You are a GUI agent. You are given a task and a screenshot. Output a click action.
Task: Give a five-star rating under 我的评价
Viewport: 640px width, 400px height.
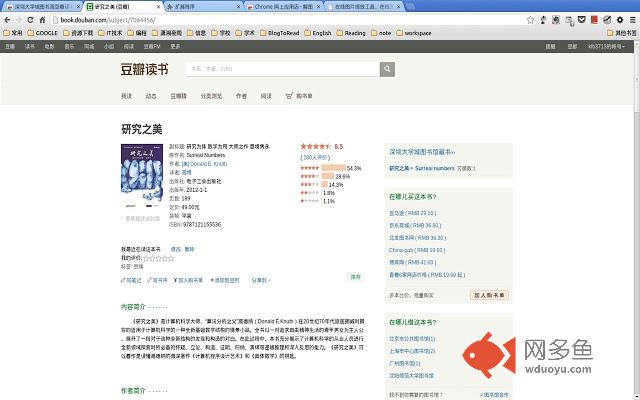[x=171, y=258]
